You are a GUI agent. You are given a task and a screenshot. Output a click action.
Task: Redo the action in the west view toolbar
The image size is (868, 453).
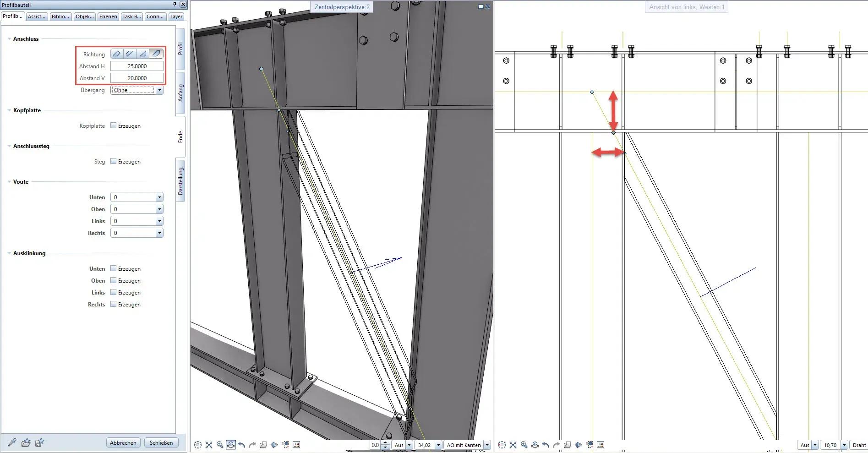coord(557,444)
